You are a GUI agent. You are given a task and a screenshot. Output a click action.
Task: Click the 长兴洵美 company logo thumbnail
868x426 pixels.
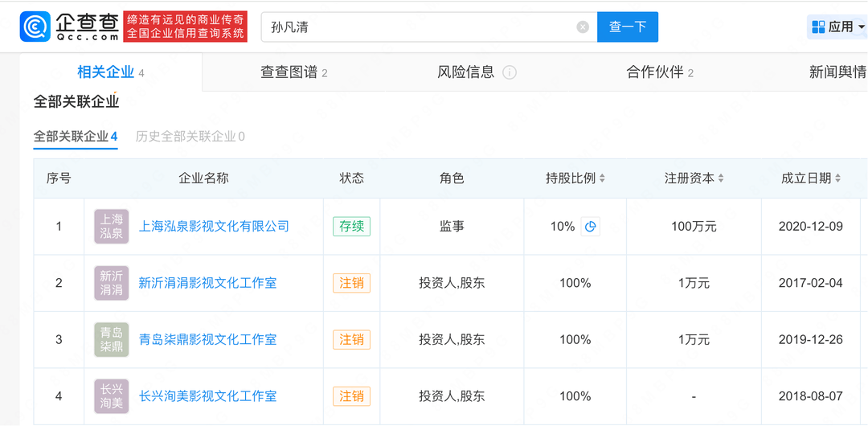[x=112, y=395]
